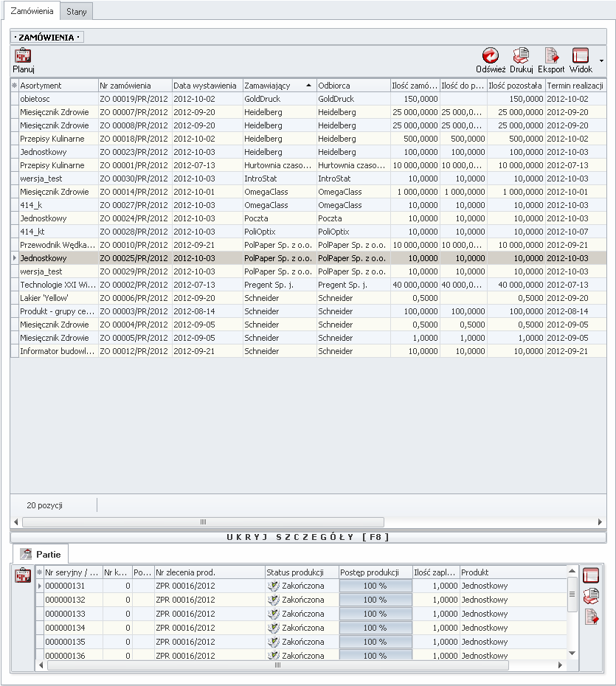This screenshot has height=686, width=616.
Task: Click the orders grid horizontal scrollbar
Action: (203, 522)
